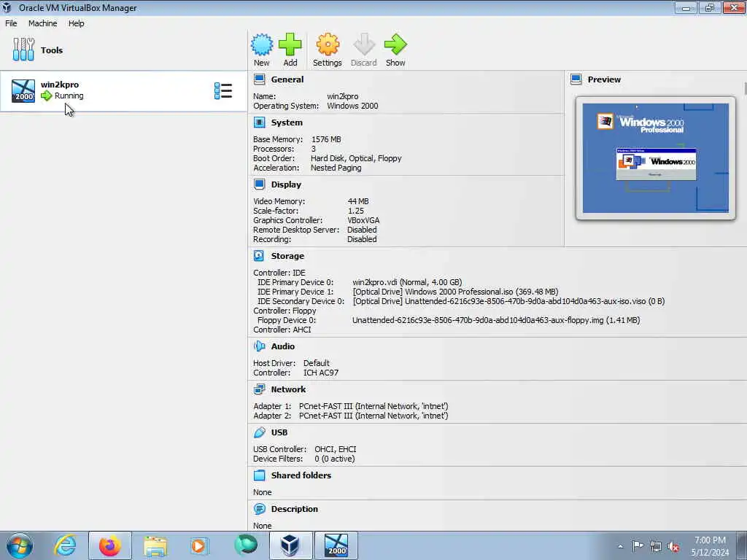Open the media player taskbar icon
Screen dimensions: 747x560
coord(199,545)
